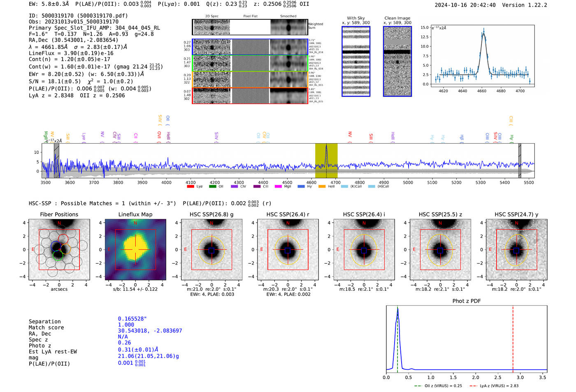Image resolution: width=576 pixels, height=392 pixels.
Task: Click the MgII marker at spectrum start
Action: (46, 137)
